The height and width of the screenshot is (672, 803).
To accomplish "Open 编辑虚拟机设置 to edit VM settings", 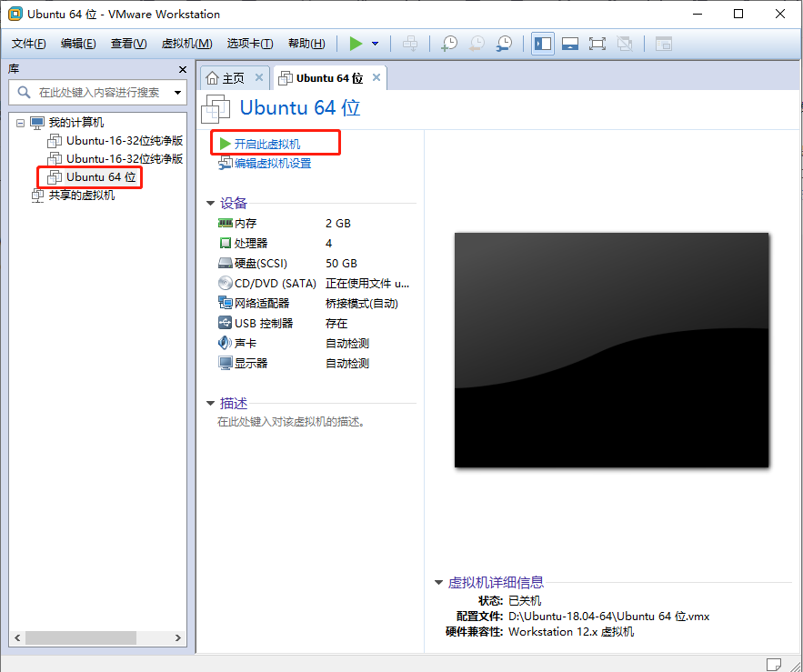I will [271, 163].
